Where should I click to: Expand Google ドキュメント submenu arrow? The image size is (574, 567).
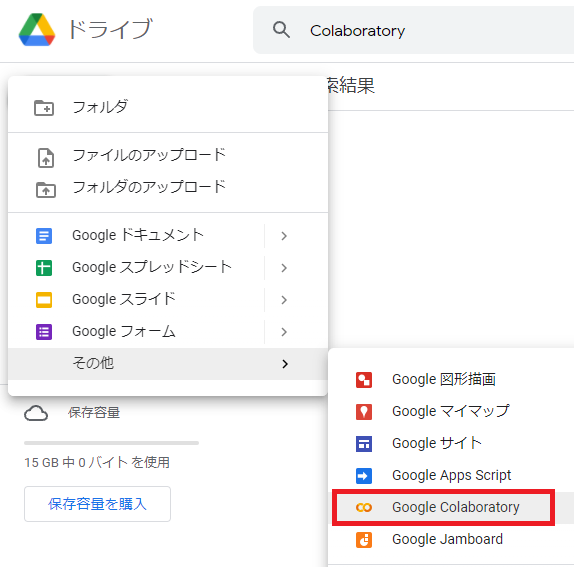[x=284, y=236]
